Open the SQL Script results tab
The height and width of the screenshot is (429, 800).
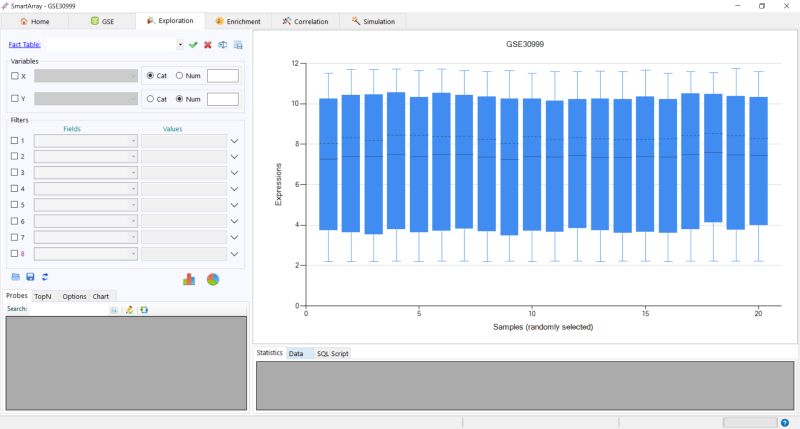point(333,354)
